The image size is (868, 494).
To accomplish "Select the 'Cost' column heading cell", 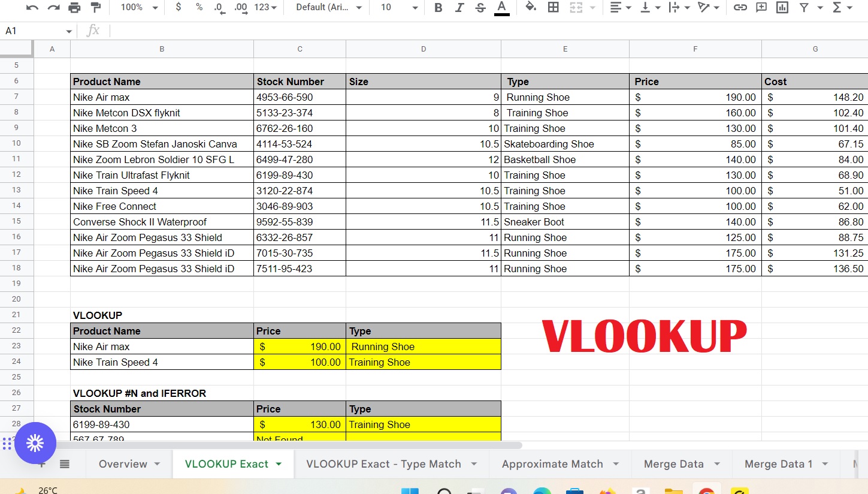I will coord(815,82).
